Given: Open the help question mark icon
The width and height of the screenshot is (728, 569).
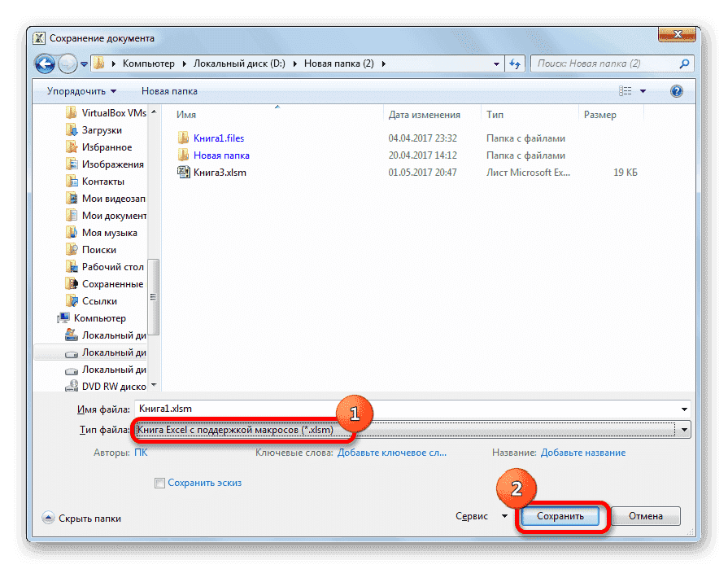Looking at the screenshot, I should tap(677, 90).
